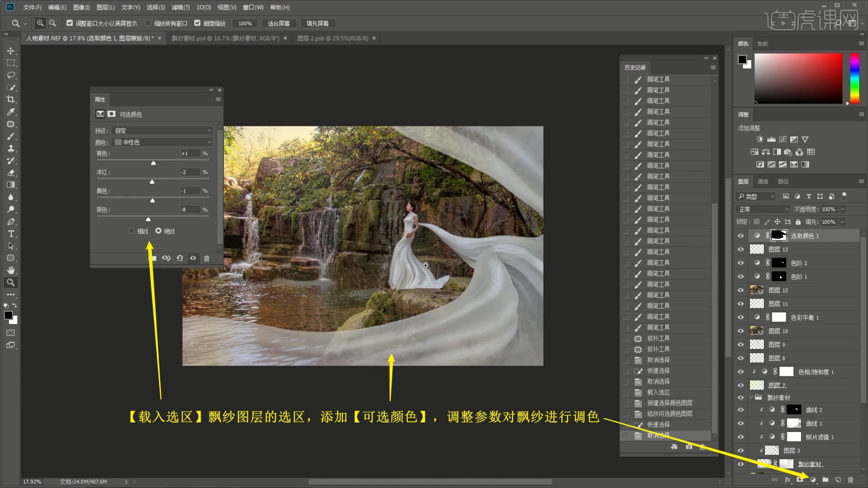Select the Hand tool
868x488 pixels.
[x=11, y=270]
